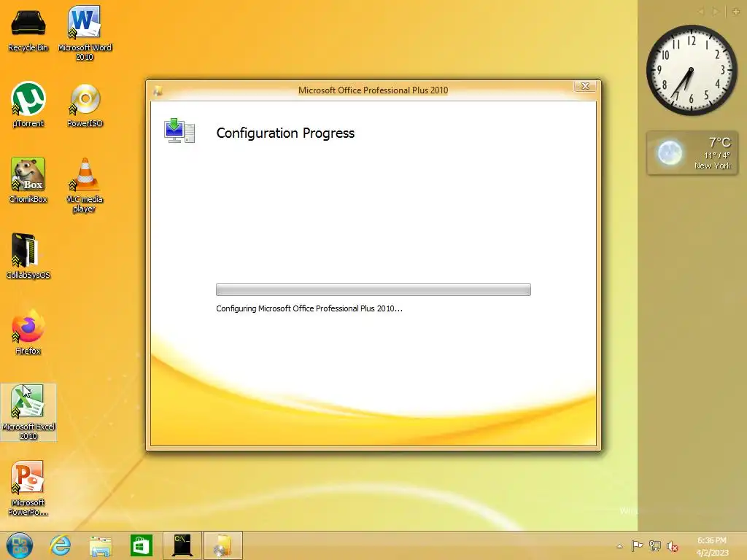Select the µTorrent desktop shortcut
Screen dimensions: 747x560
point(28,105)
